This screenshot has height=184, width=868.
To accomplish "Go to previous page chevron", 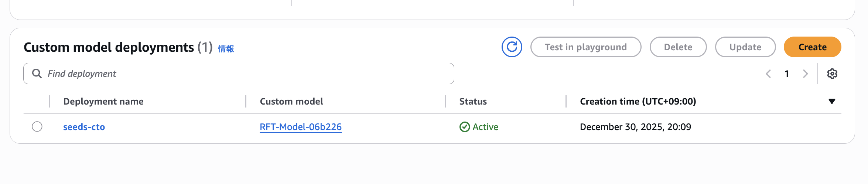I will [x=768, y=74].
